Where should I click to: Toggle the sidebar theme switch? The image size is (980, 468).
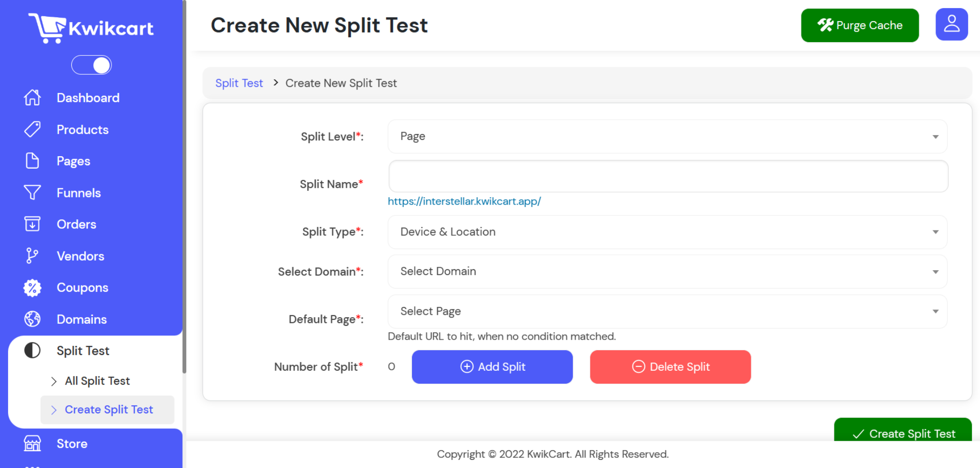point(91,65)
